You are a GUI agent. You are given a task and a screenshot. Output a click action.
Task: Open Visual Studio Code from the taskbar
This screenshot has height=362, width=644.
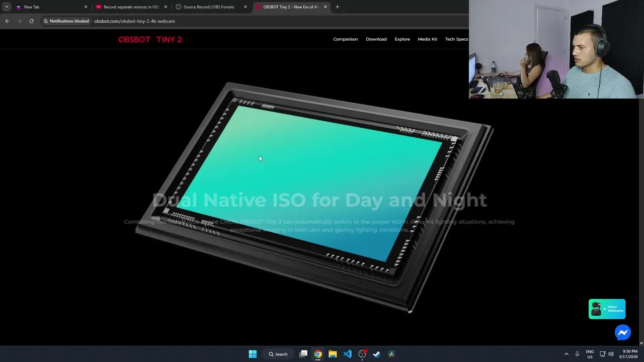tap(347, 354)
